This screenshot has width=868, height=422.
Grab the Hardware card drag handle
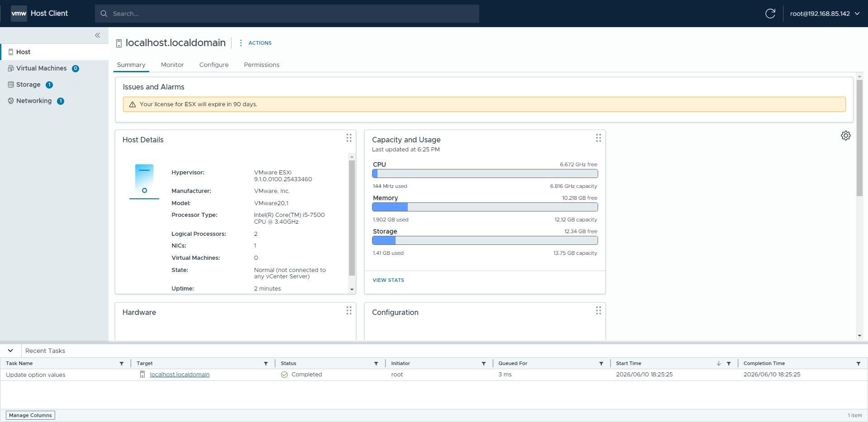point(349,310)
